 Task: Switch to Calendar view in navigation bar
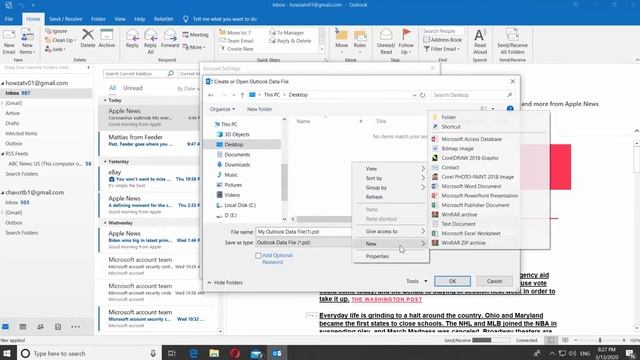coord(23,327)
